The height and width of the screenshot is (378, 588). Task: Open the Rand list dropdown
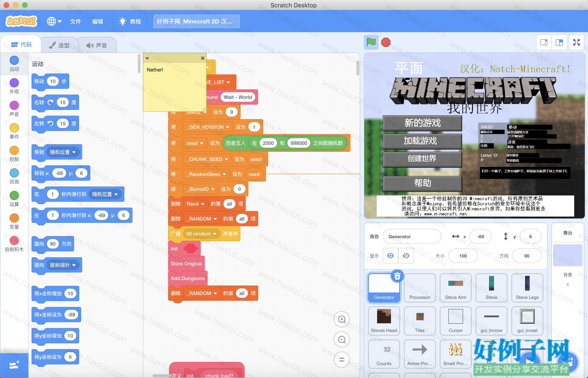pyautogui.click(x=195, y=204)
